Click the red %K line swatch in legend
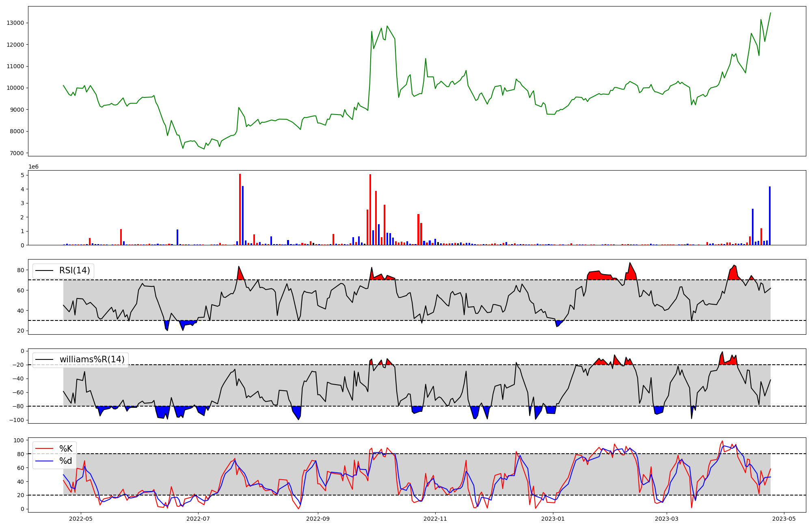Screen dimensions: 812x528 tap(45, 448)
